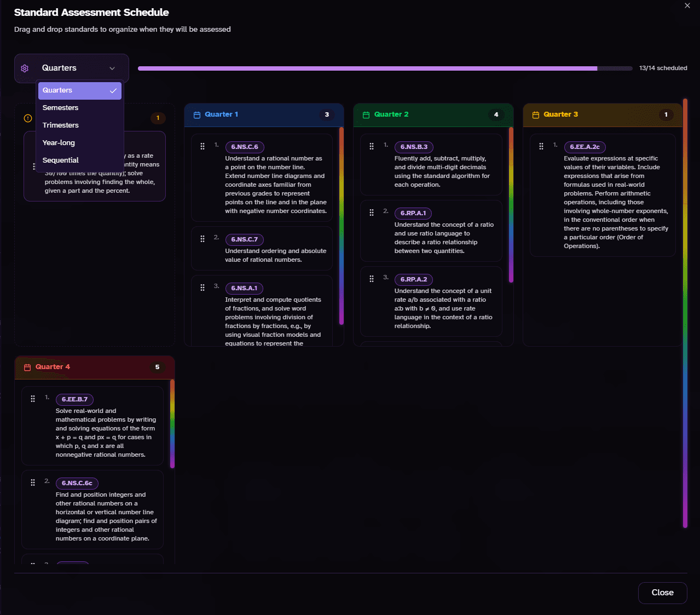The image size is (700, 615).
Task: Grab drag handle of 6.NS.C.6c card
Action: coord(33,482)
